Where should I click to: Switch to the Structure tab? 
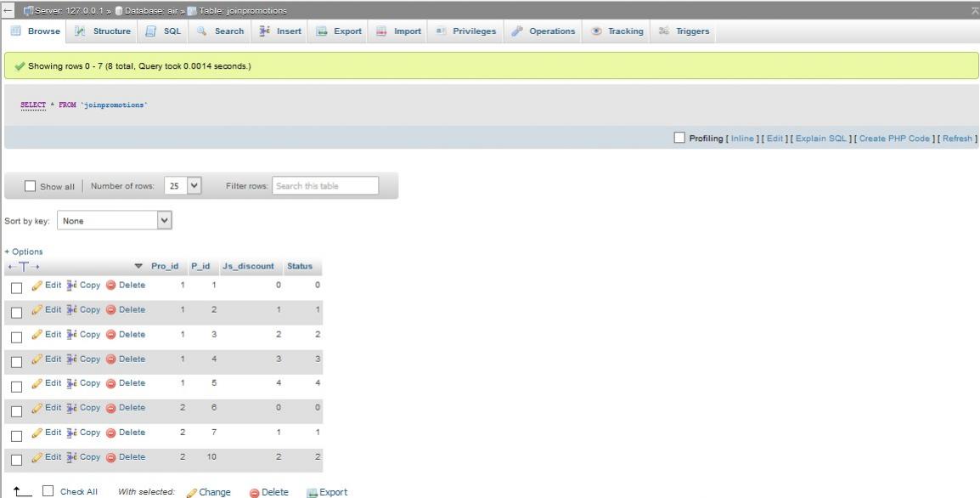(x=103, y=31)
